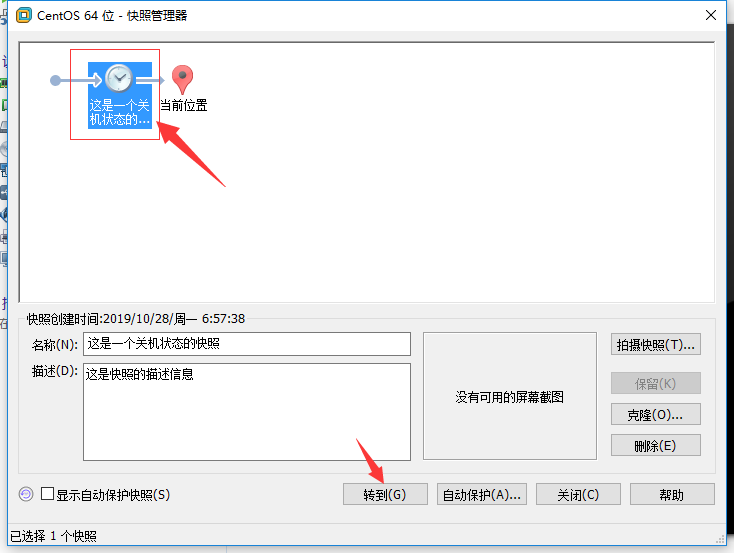
Task: Open 自动保护(A)... settings
Action: point(482,494)
